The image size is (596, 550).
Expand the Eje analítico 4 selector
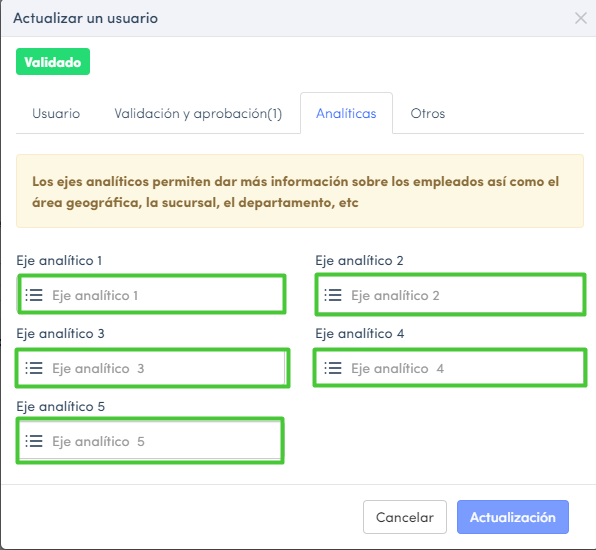click(x=450, y=368)
